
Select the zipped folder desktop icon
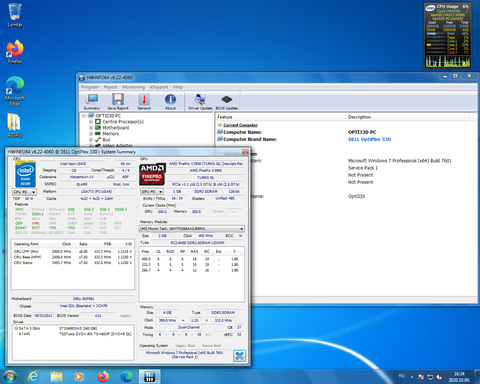[15, 125]
